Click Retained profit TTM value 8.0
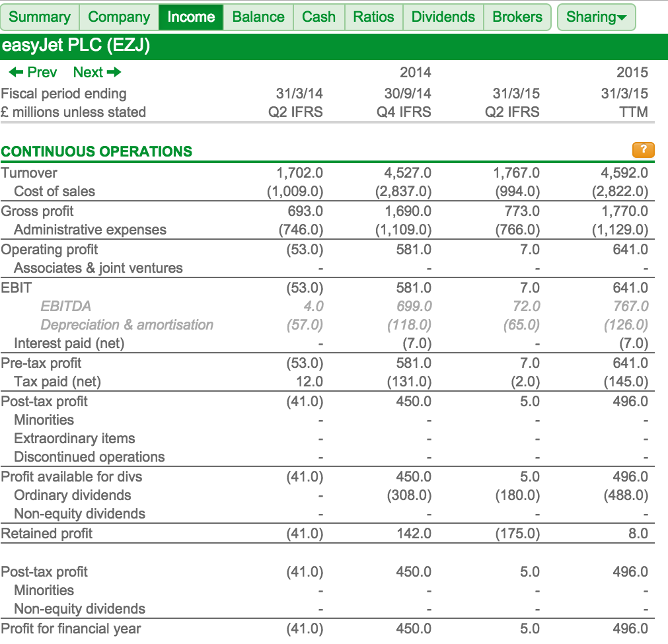 tap(638, 533)
